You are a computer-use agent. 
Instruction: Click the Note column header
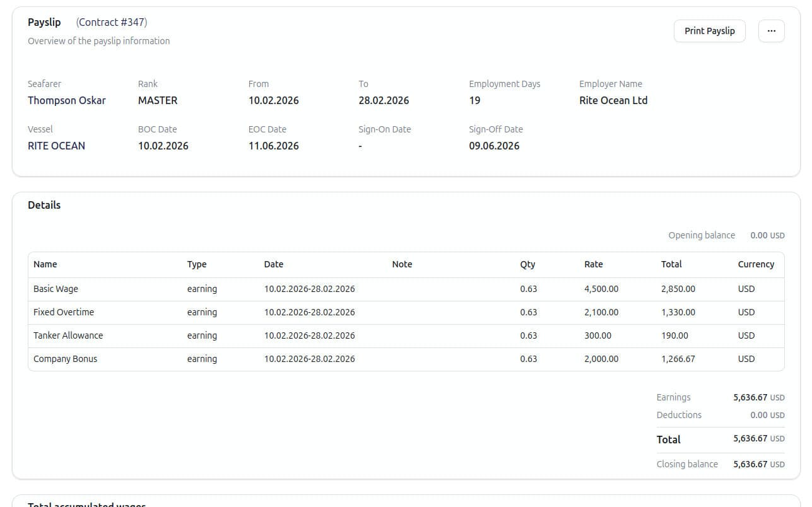[x=402, y=264]
